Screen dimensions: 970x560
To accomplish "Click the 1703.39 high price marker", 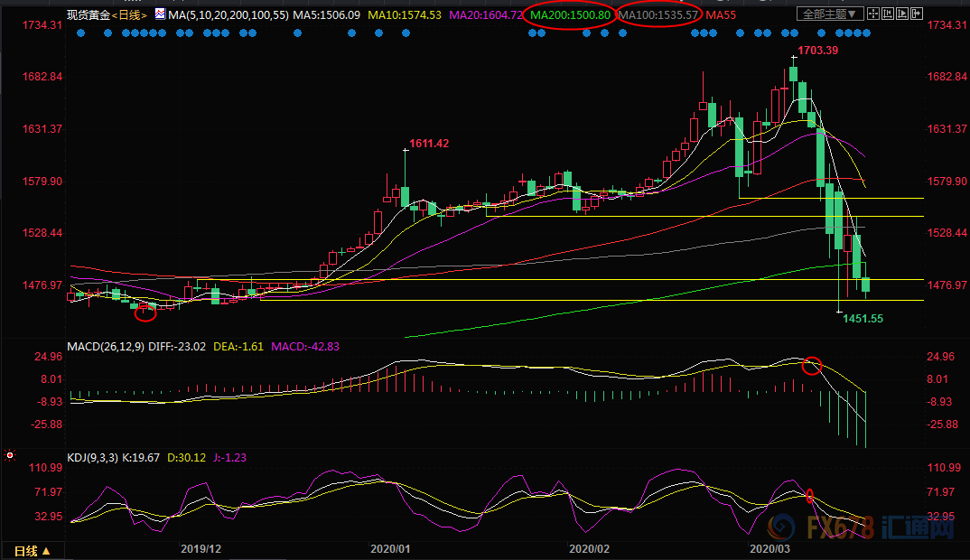I will coord(818,51).
